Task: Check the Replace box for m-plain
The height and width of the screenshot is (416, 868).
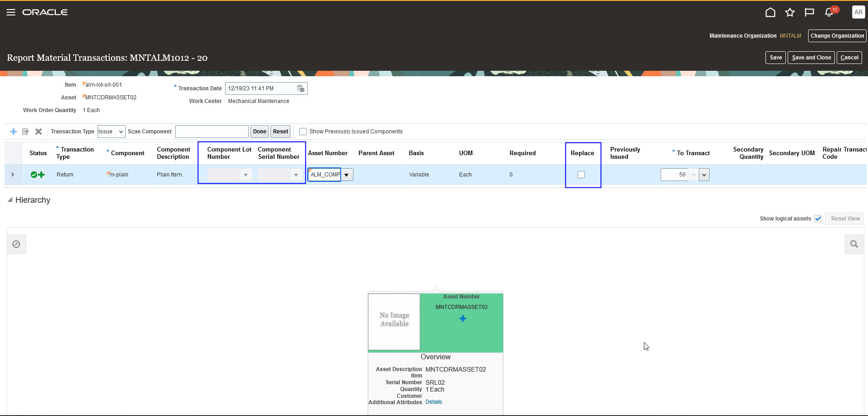Action: (x=581, y=175)
